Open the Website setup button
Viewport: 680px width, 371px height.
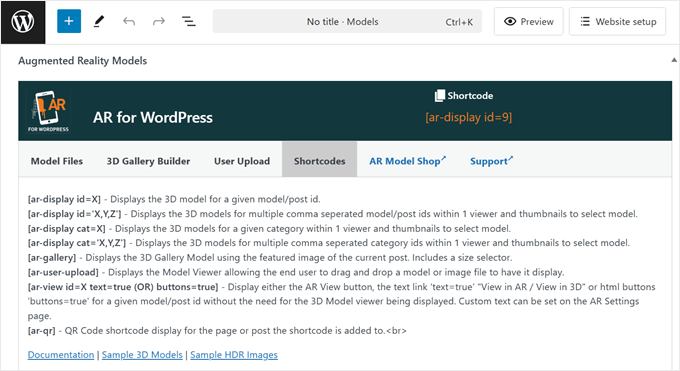click(618, 21)
